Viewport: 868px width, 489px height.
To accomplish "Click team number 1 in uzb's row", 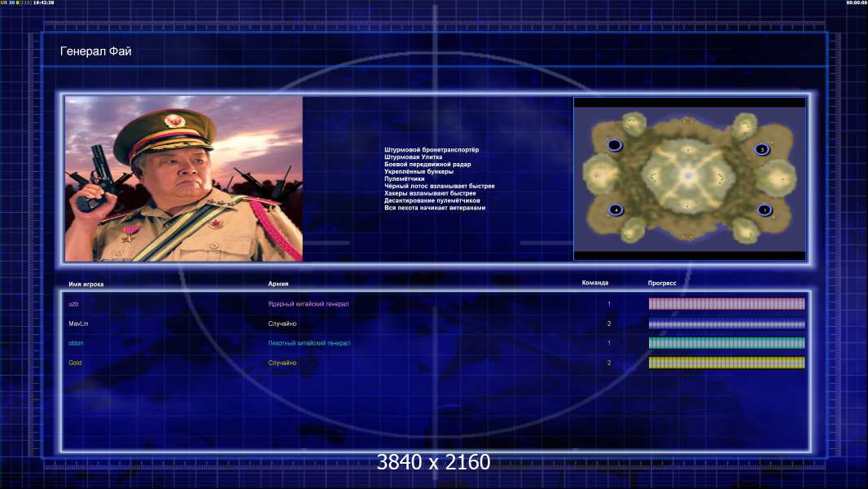I will pyautogui.click(x=609, y=304).
